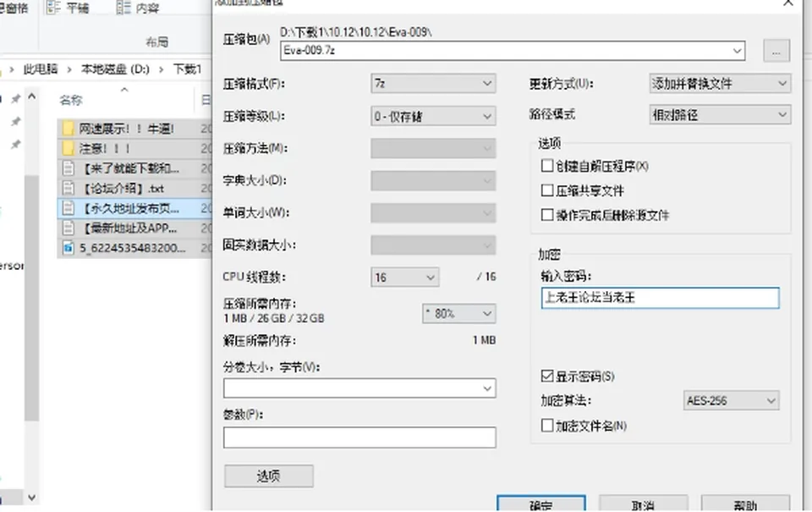Screen dimensions: 812x512
Task: Click the 平铺 tiles layout icon
Action: (x=53, y=8)
